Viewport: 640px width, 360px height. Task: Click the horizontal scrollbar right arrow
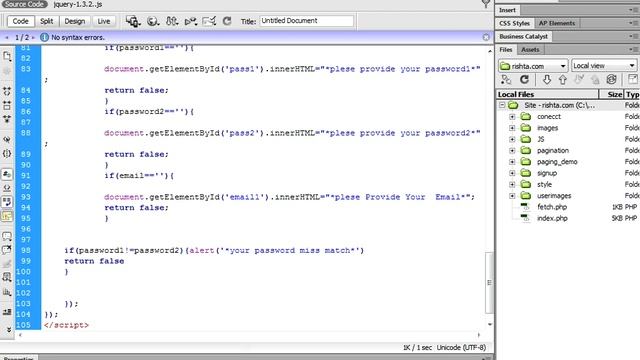(x=479, y=335)
